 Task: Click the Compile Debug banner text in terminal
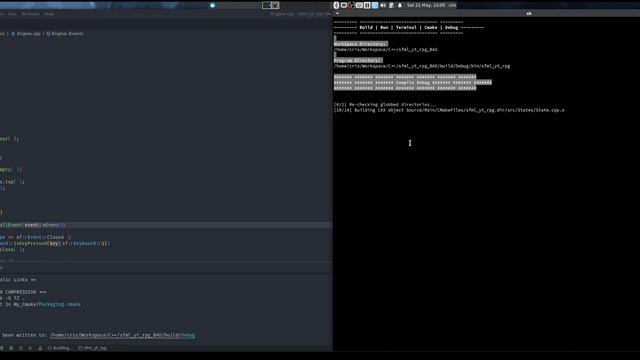tap(413, 82)
